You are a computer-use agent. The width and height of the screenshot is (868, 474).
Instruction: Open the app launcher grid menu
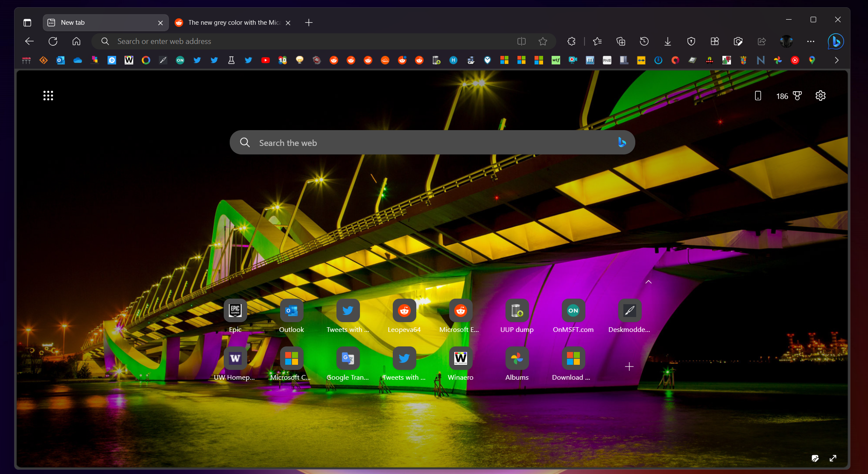48,96
